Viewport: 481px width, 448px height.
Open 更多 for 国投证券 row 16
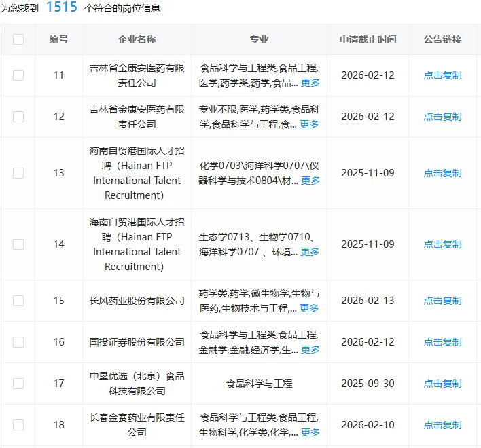pos(310,350)
